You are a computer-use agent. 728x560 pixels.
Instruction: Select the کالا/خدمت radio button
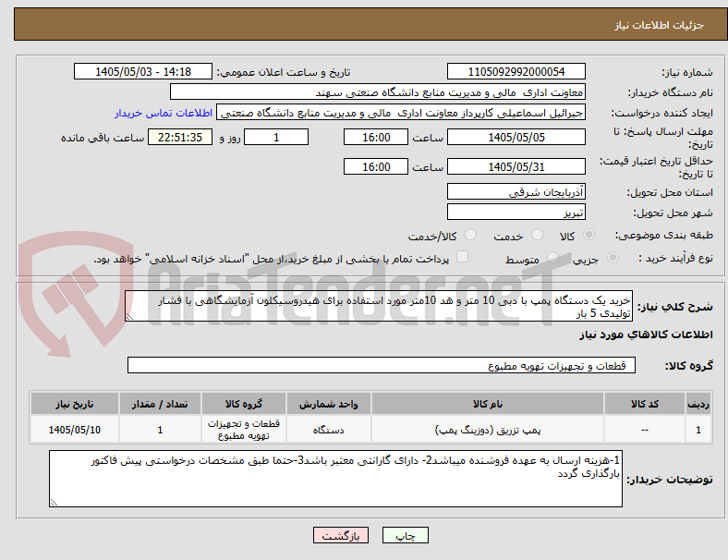(x=471, y=235)
